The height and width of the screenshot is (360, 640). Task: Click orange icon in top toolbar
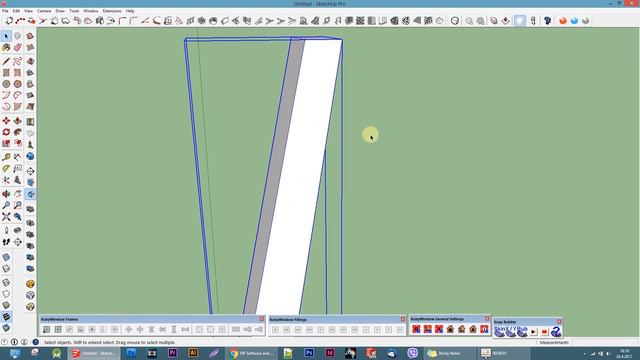coord(563,21)
